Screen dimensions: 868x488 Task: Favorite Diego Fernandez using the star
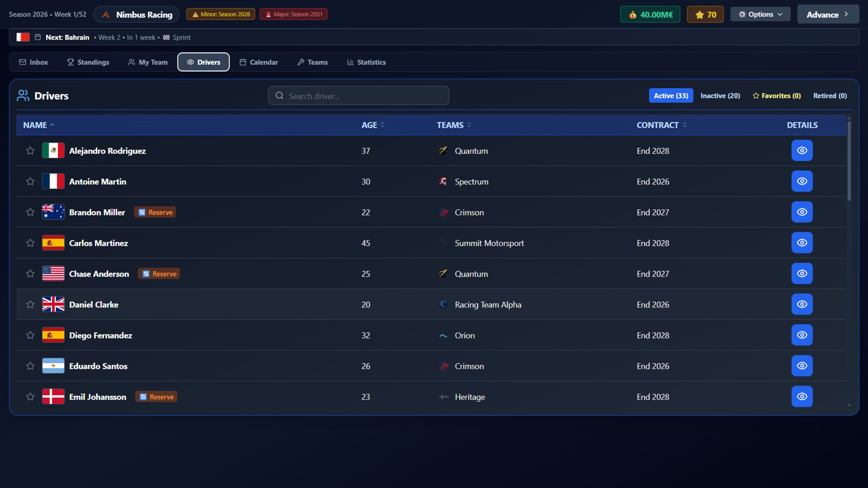coord(30,335)
